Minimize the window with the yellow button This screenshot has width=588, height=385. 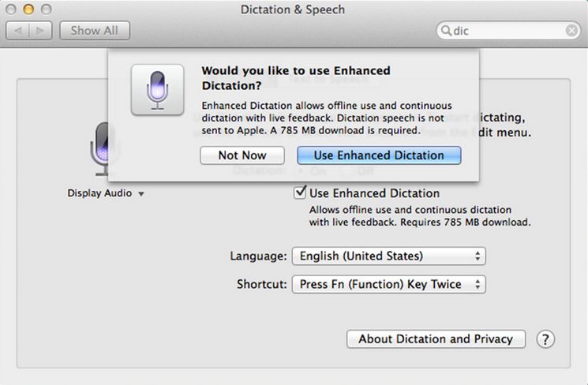(x=28, y=9)
